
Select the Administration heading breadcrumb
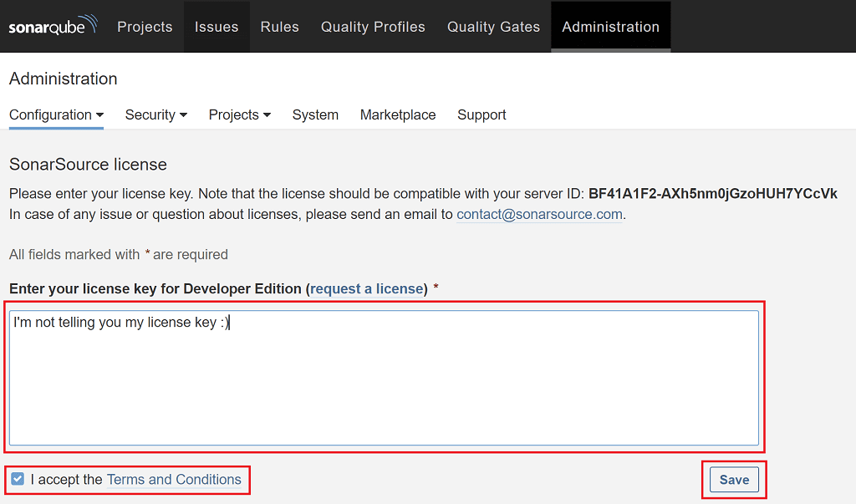(63, 79)
